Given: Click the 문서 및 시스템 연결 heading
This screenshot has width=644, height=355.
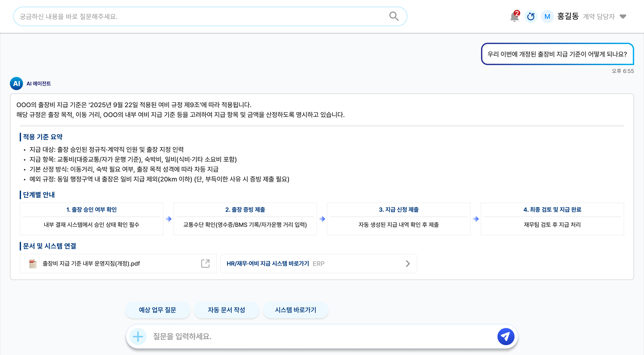Looking at the screenshot, I should pyautogui.click(x=50, y=246).
